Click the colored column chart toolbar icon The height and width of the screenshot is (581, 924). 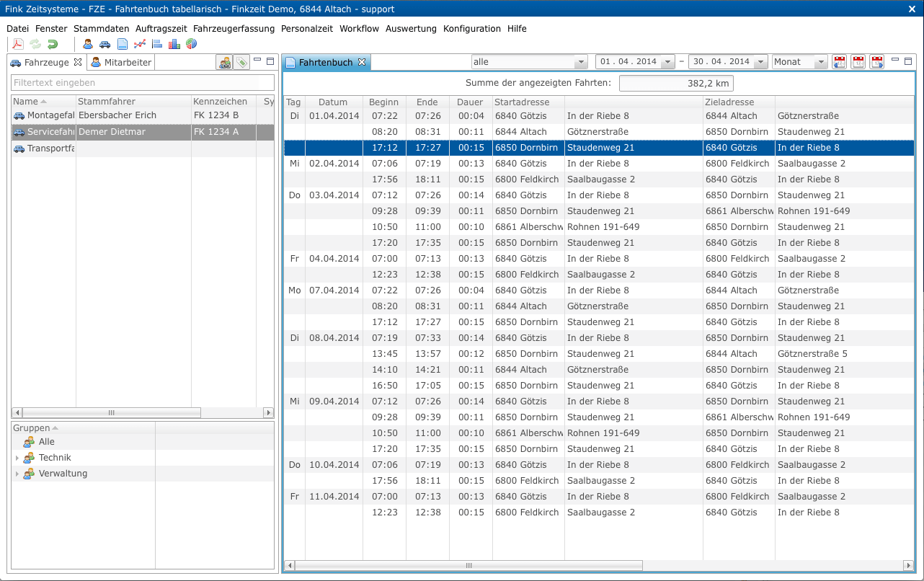(174, 44)
